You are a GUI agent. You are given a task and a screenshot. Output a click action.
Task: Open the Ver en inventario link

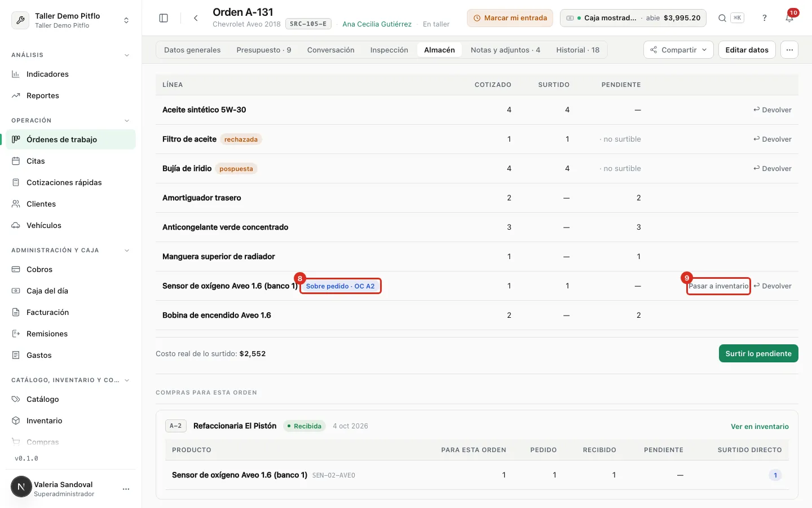pos(760,426)
